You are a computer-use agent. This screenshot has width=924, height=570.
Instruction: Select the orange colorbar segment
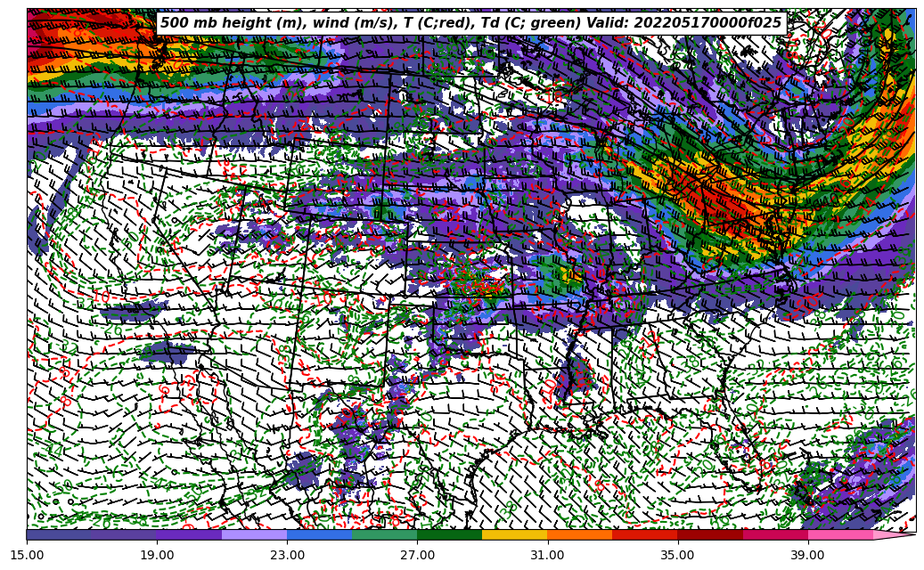(x=579, y=534)
